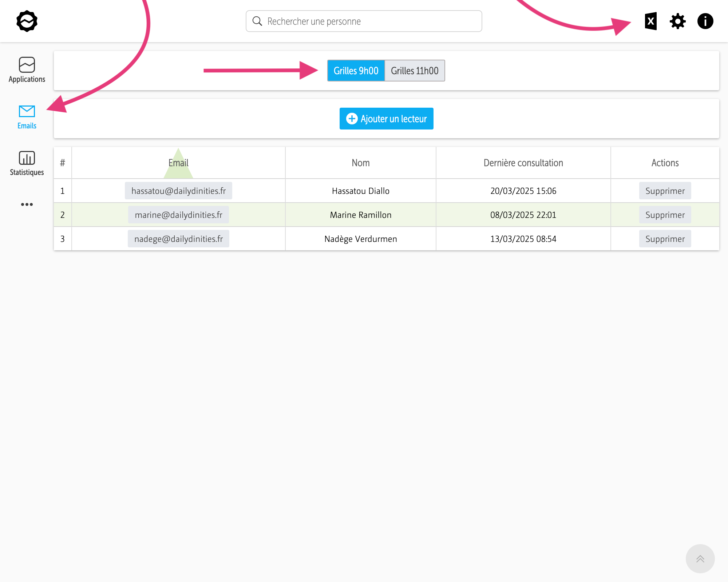This screenshot has width=728, height=582.
Task: Remove Marine Ramillon using Supprimer
Action: [x=665, y=215]
